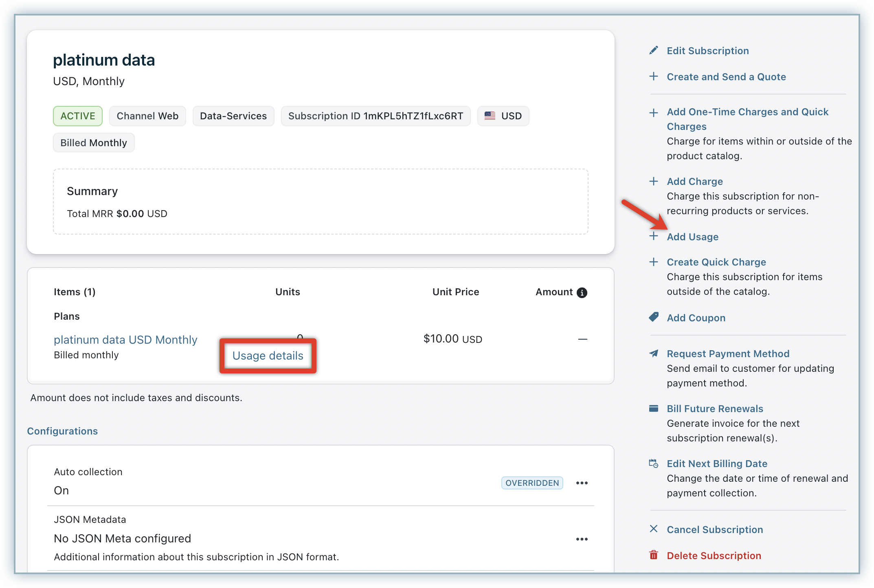The width and height of the screenshot is (874, 588).
Task: Click the tag icon for Add Coupon
Action: (x=654, y=317)
